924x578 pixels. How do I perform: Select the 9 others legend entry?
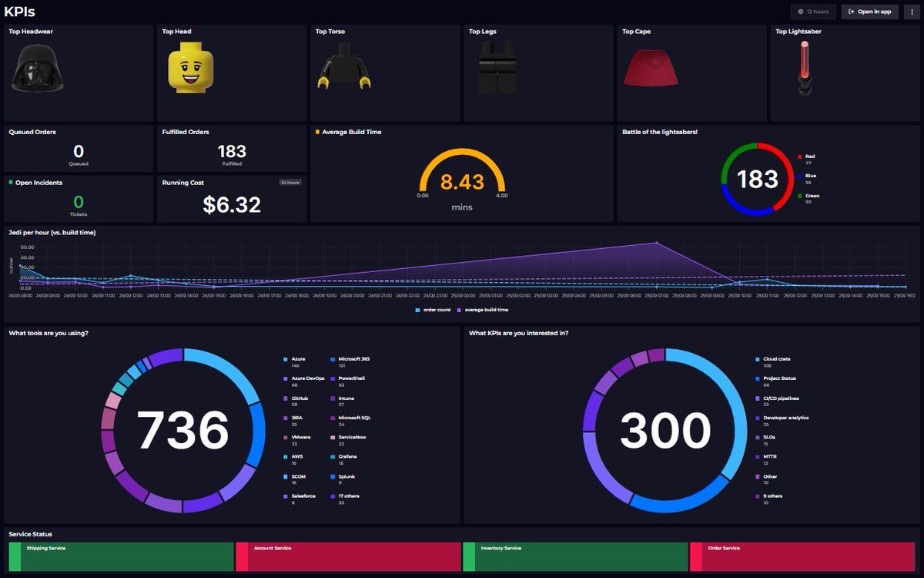771,499
